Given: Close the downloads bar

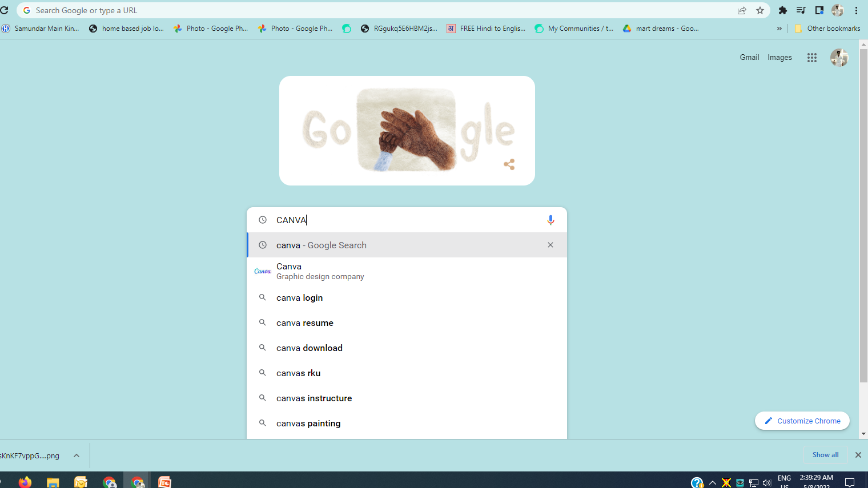Looking at the screenshot, I should coord(858,455).
